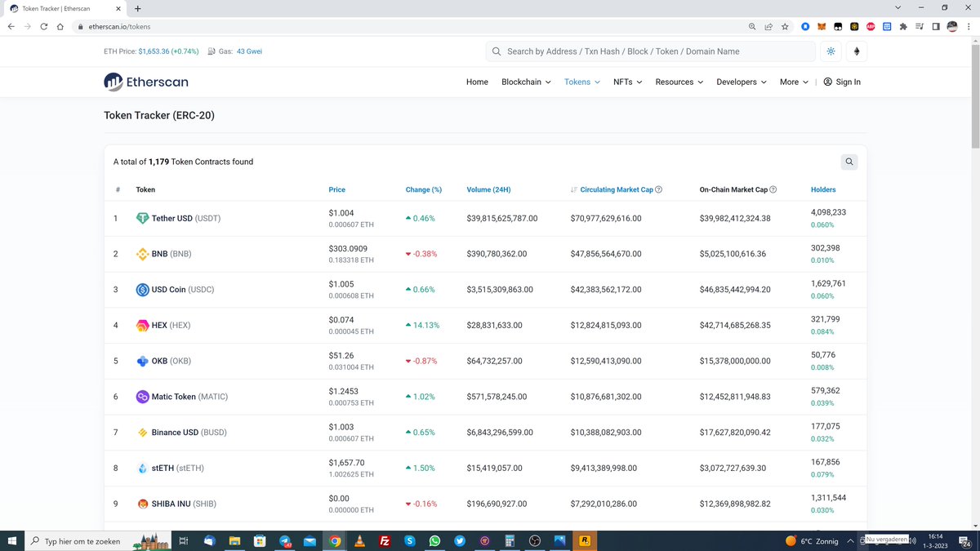The image size is (980, 551).
Task: Open FileZilla from the taskbar
Action: [x=385, y=540]
